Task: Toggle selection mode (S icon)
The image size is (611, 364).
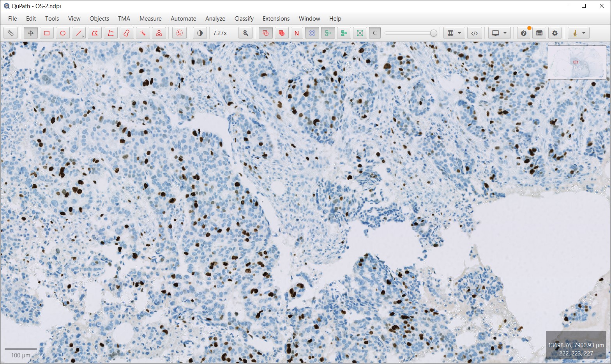Action: [x=179, y=33]
